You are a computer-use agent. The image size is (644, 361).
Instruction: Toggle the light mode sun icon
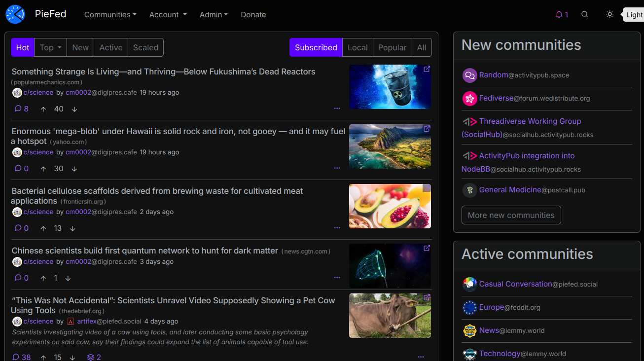[x=609, y=15]
